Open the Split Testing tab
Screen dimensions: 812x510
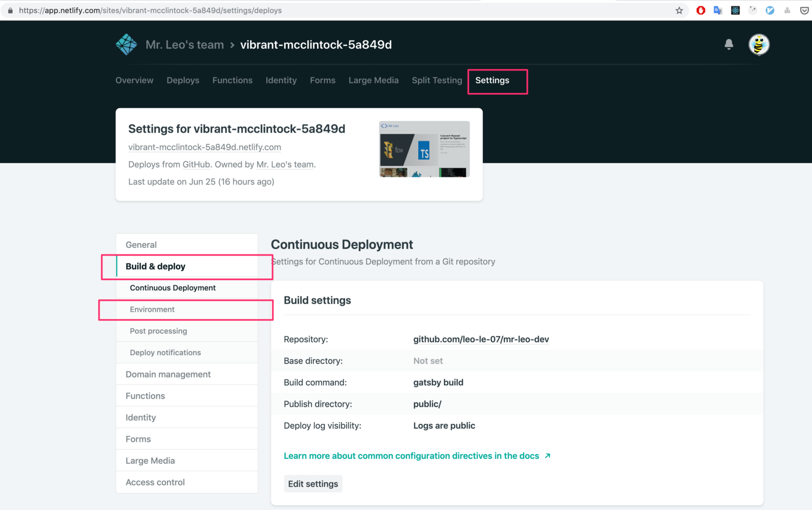point(437,80)
